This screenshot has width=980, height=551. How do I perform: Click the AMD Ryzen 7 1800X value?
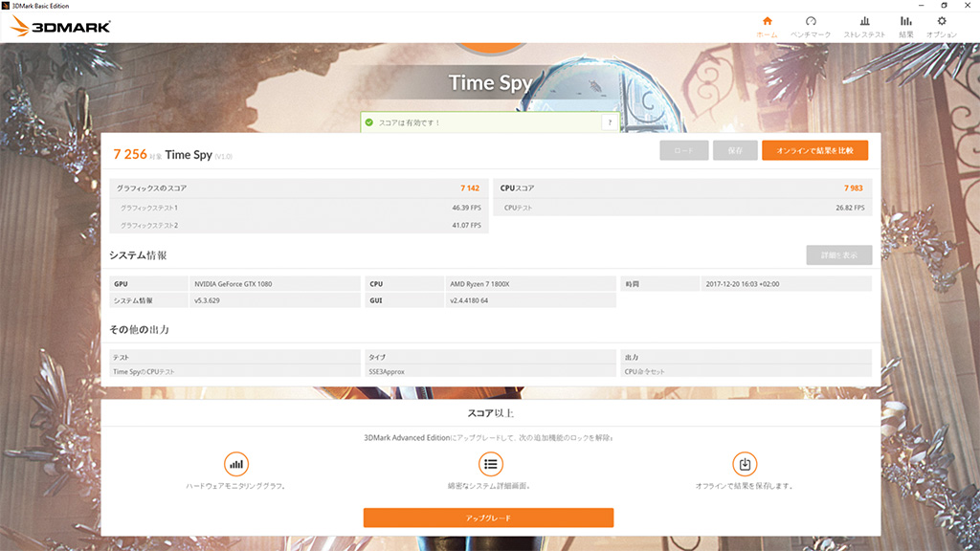(x=479, y=283)
